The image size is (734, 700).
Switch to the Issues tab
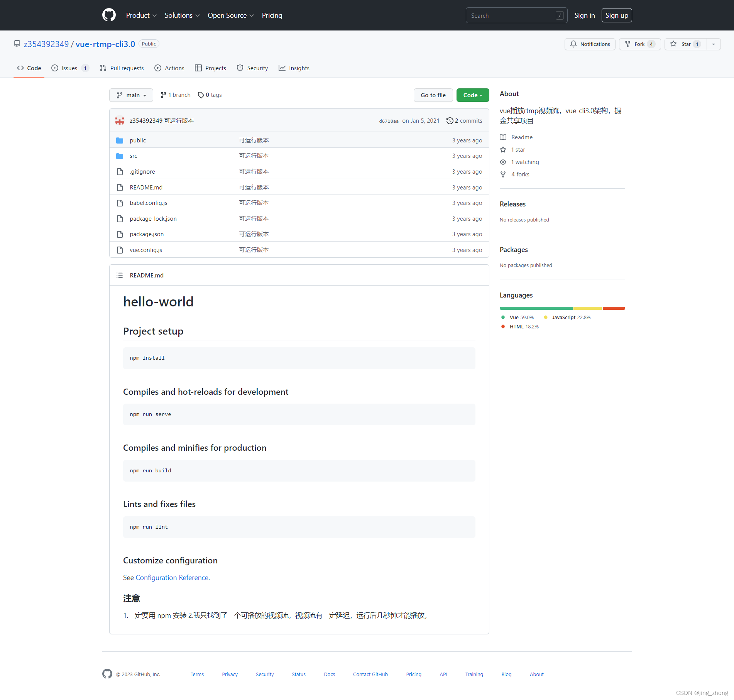coord(70,68)
